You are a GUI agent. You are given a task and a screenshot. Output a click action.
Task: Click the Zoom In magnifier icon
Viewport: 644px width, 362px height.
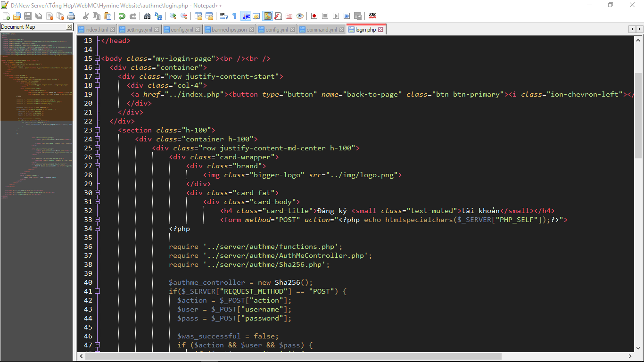coord(173,16)
